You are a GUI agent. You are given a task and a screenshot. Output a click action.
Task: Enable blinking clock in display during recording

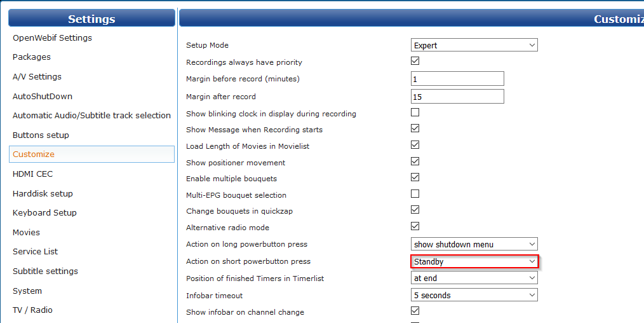pyautogui.click(x=415, y=113)
